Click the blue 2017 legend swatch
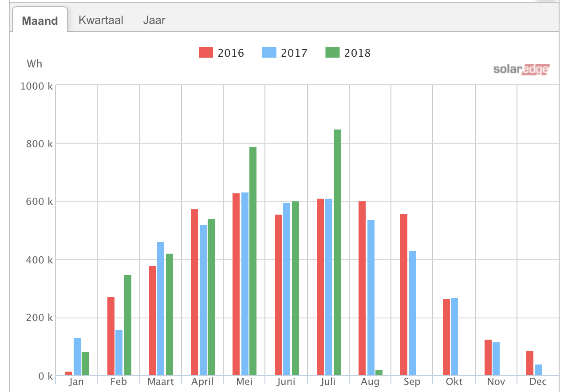The height and width of the screenshot is (392, 568). click(x=269, y=53)
